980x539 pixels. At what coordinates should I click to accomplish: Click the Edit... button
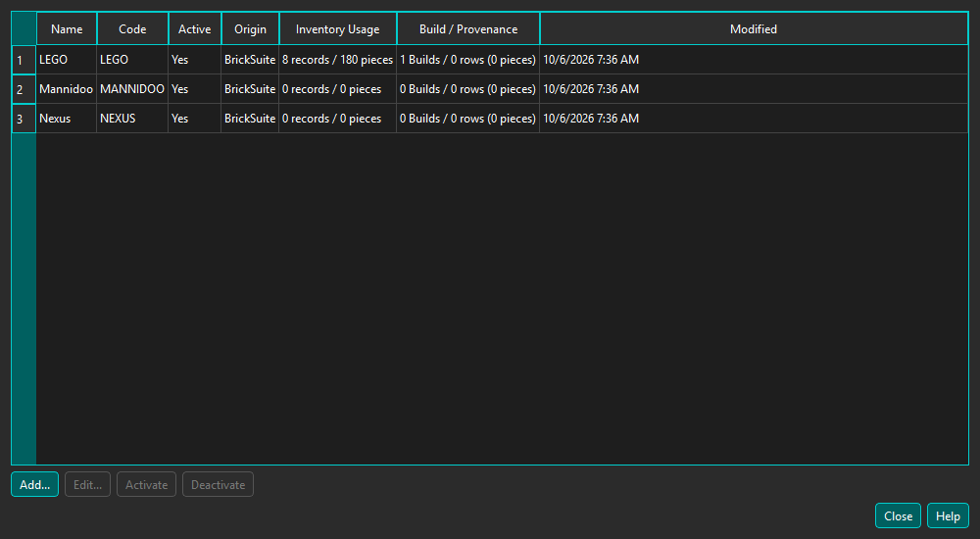click(87, 484)
